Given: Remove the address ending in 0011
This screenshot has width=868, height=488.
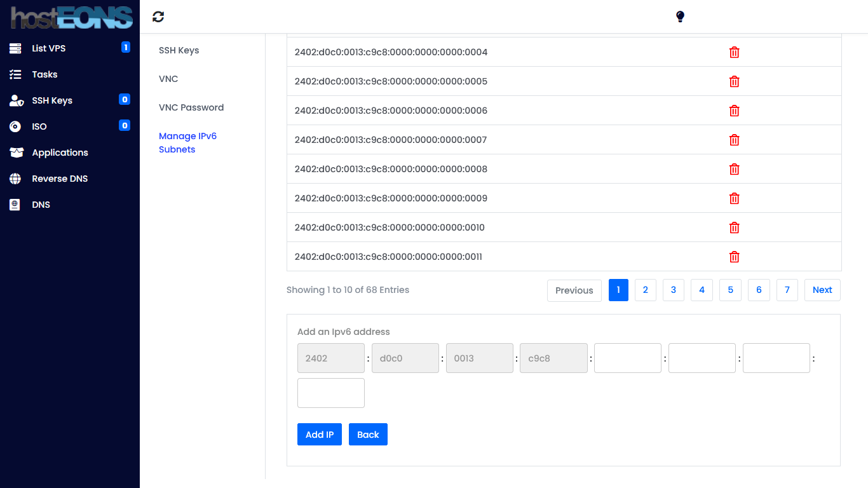Looking at the screenshot, I should [x=734, y=257].
